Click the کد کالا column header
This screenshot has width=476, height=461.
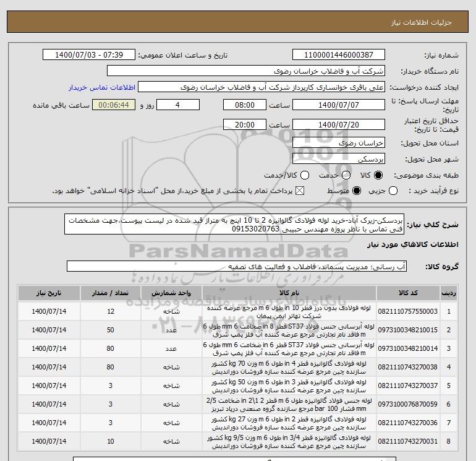408,293
